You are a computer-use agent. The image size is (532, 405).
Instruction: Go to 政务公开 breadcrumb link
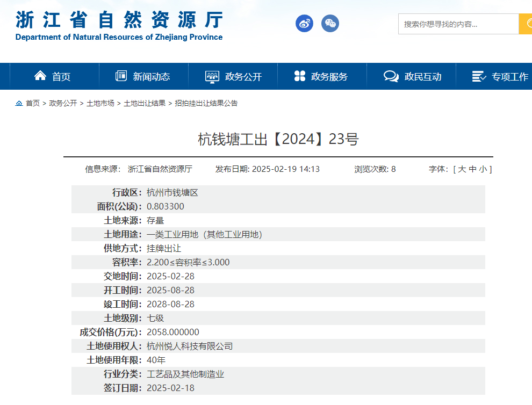coord(63,103)
